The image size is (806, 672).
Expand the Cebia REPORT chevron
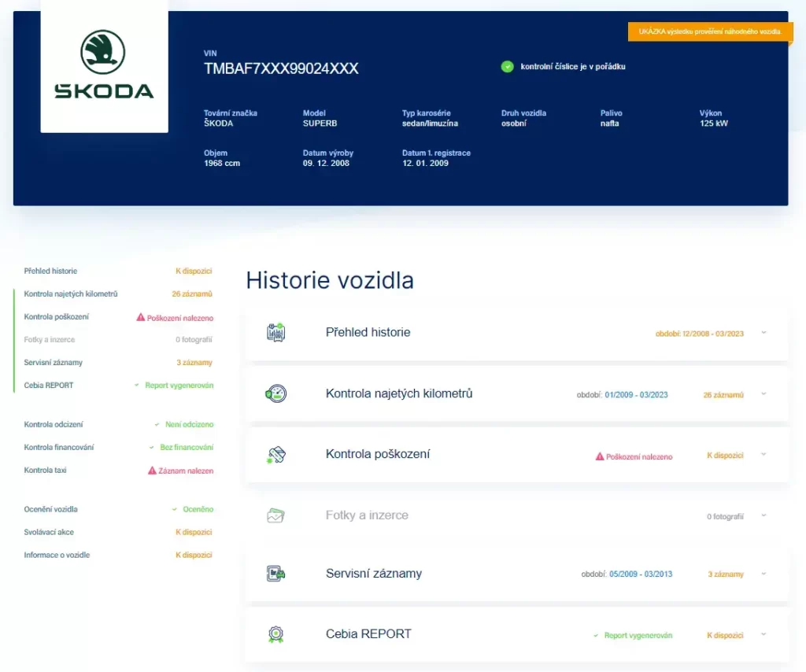(763, 634)
